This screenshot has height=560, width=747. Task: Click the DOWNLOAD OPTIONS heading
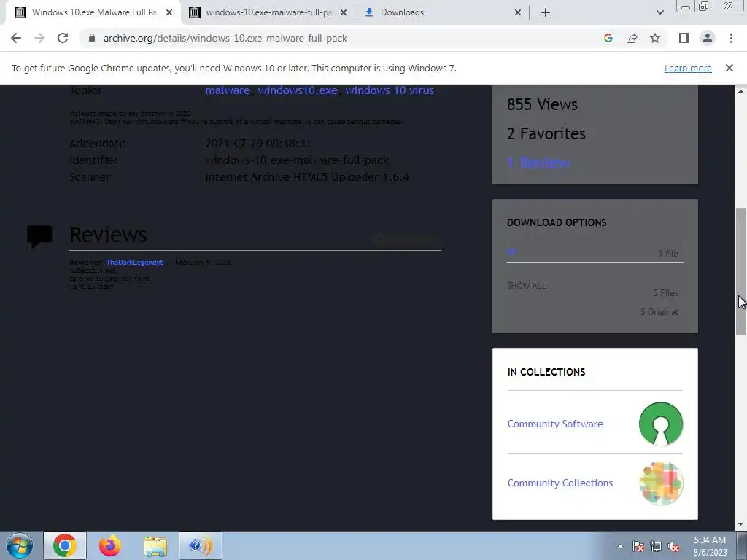(x=557, y=222)
